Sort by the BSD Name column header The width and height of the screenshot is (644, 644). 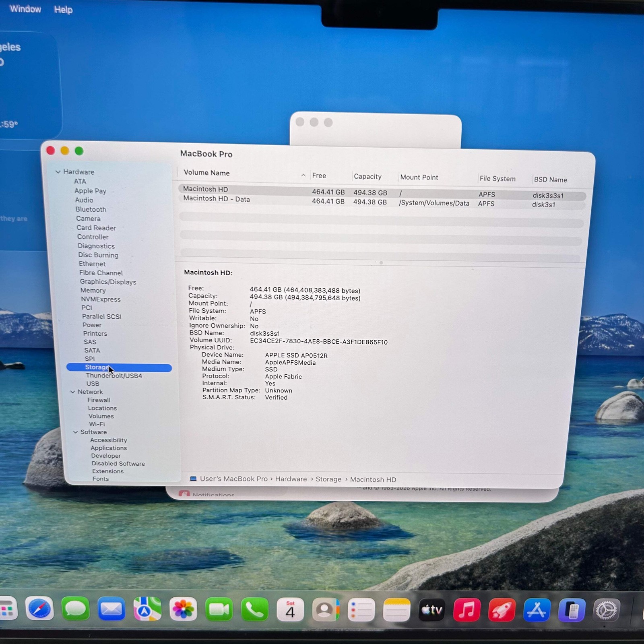[x=550, y=180]
